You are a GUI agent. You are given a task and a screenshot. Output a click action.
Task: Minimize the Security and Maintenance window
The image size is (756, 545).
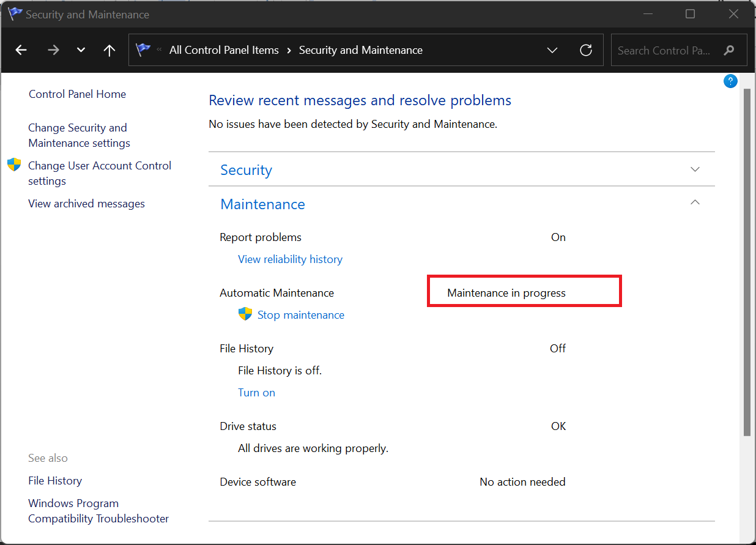pos(647,13)
